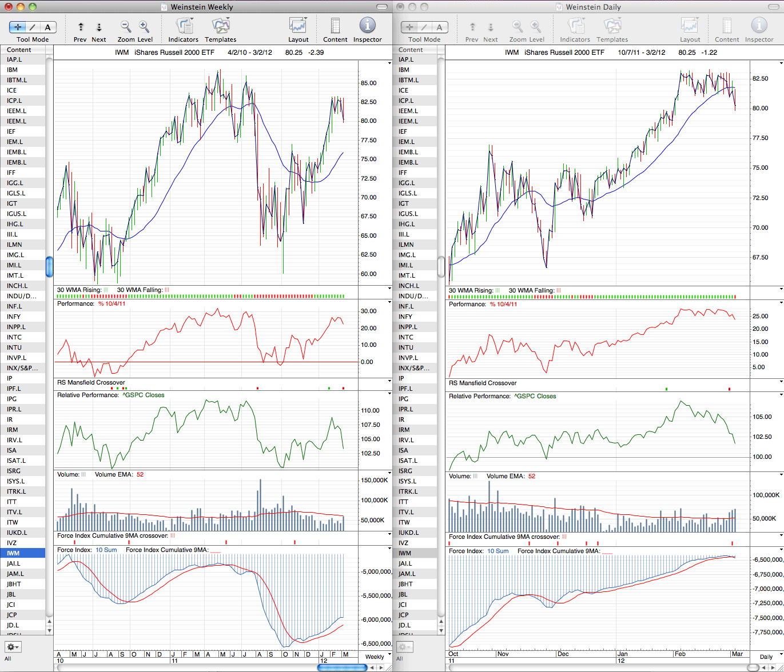Select INX/S&P... in Daily content list

coord(415,368)
